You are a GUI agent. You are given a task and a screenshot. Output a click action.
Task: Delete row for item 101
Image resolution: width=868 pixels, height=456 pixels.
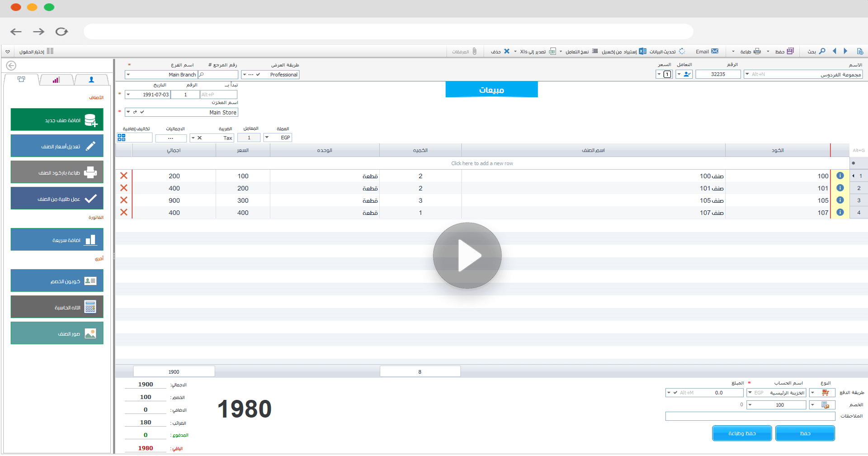point(123,188)
